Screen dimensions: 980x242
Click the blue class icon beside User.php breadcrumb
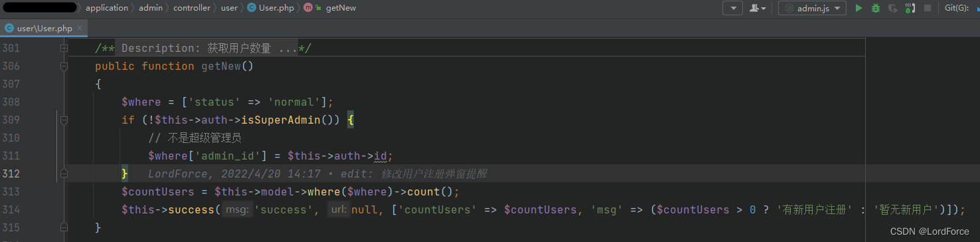(252, 8)
